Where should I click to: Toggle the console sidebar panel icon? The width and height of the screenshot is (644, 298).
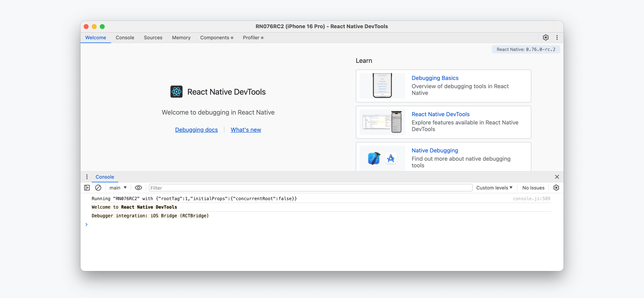tap(87, 188)
